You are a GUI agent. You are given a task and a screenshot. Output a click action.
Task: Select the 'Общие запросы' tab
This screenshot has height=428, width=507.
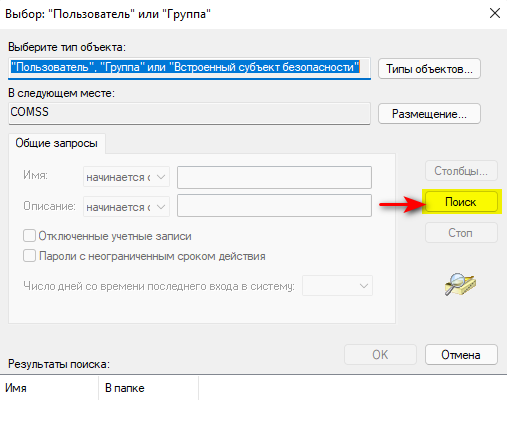click(56, 143)
